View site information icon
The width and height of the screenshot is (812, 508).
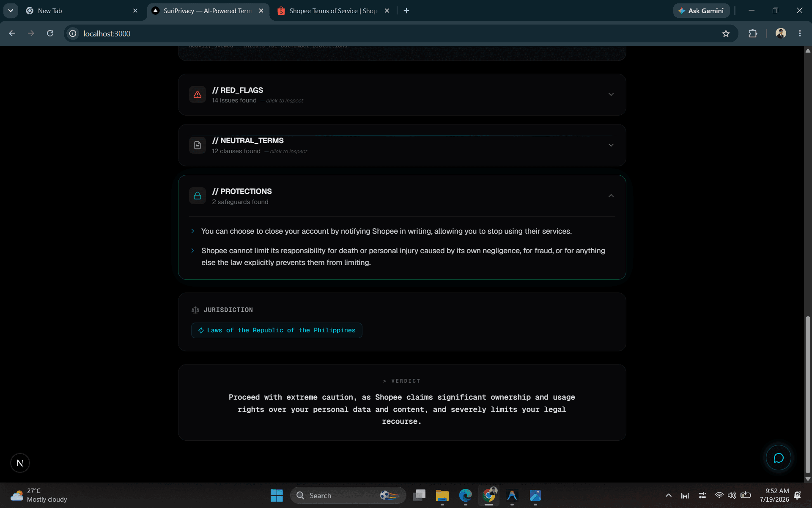coord(73,33)
